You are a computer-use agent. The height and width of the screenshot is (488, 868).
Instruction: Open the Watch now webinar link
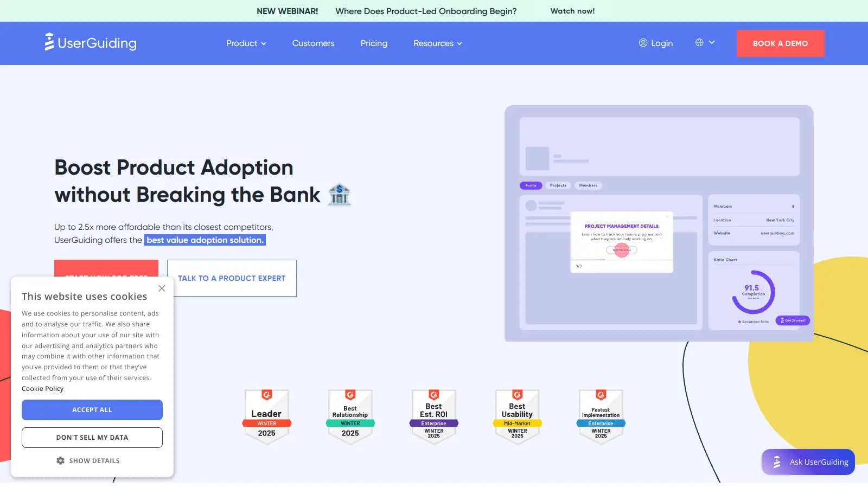[572, 11]
